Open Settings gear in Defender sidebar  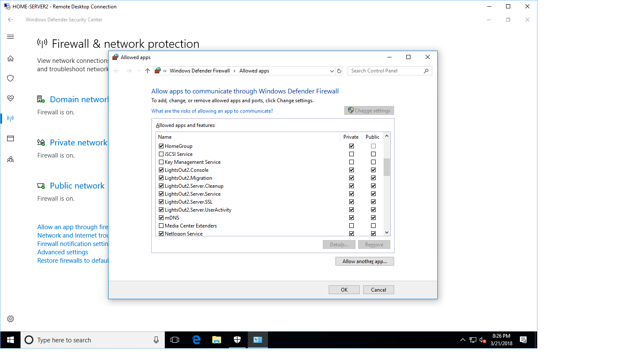click(x=10, y=319)
